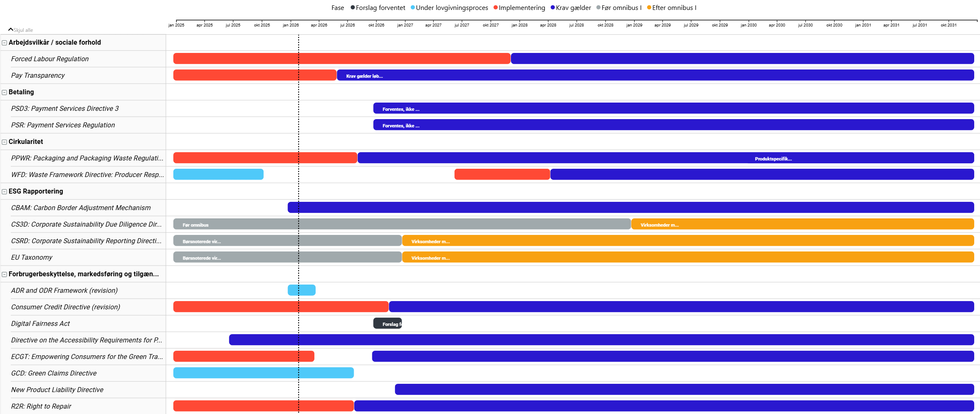Click the orange Efter omnibus I legend dot
Viewport: 980px width, 414px height.
(x=649, y=7)
